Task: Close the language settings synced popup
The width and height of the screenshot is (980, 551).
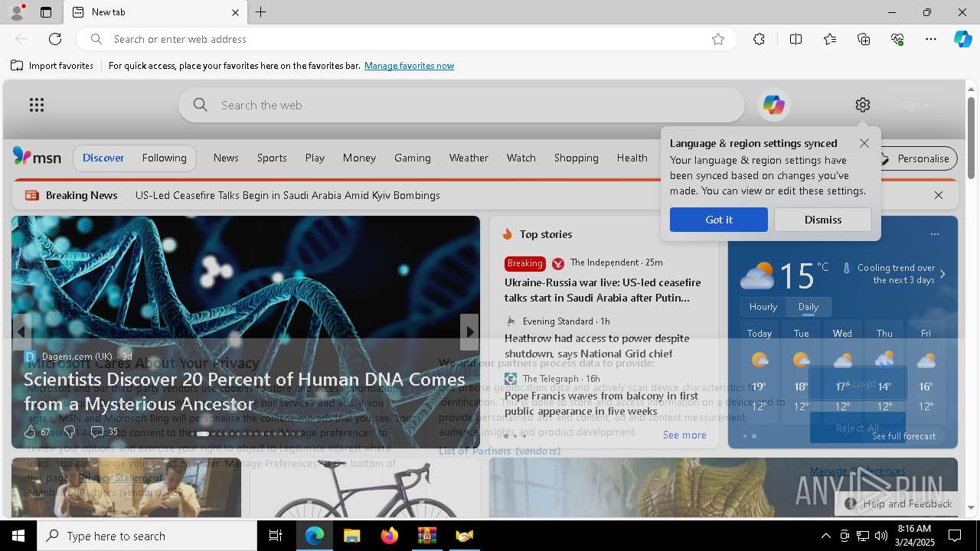Action: pyautogui.click(x=864, y=143)
